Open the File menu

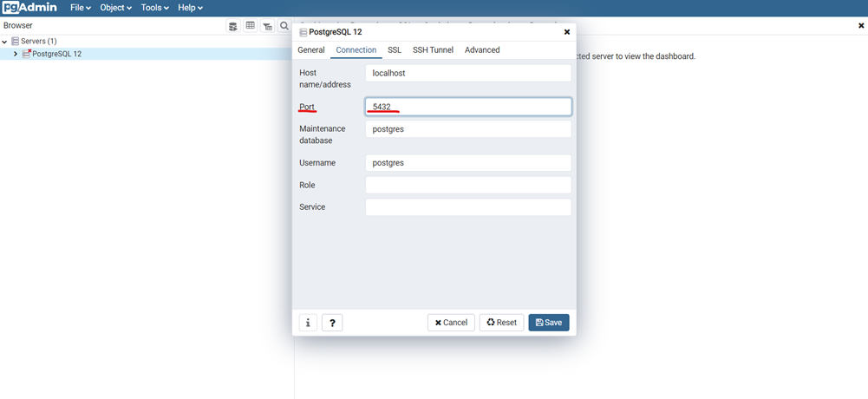tap(80, 8)
